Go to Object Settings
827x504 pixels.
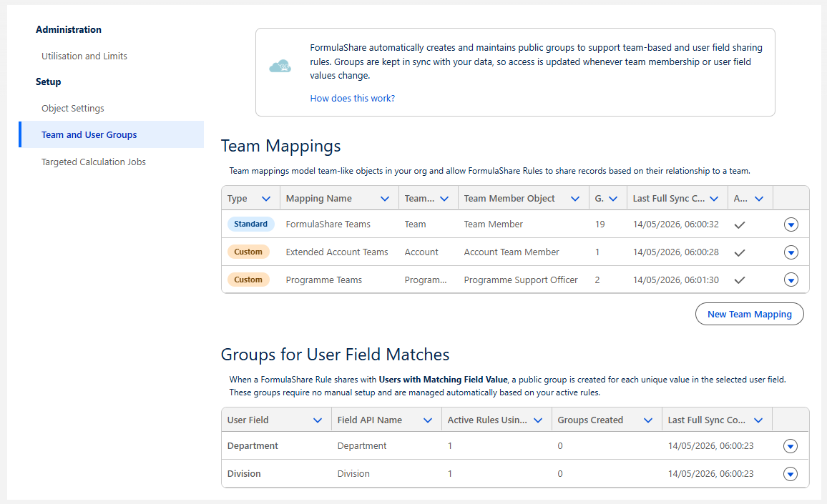(73, 108)
